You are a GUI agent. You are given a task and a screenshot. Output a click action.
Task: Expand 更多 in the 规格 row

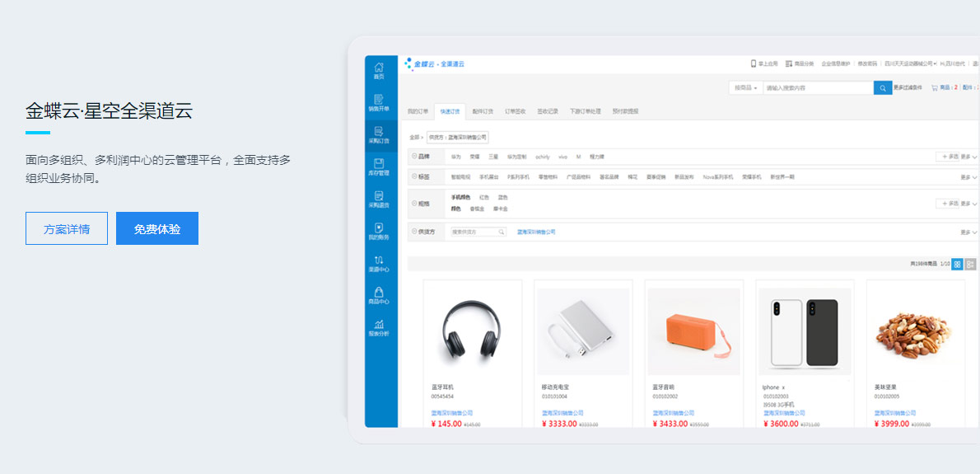tap(968, 204)
